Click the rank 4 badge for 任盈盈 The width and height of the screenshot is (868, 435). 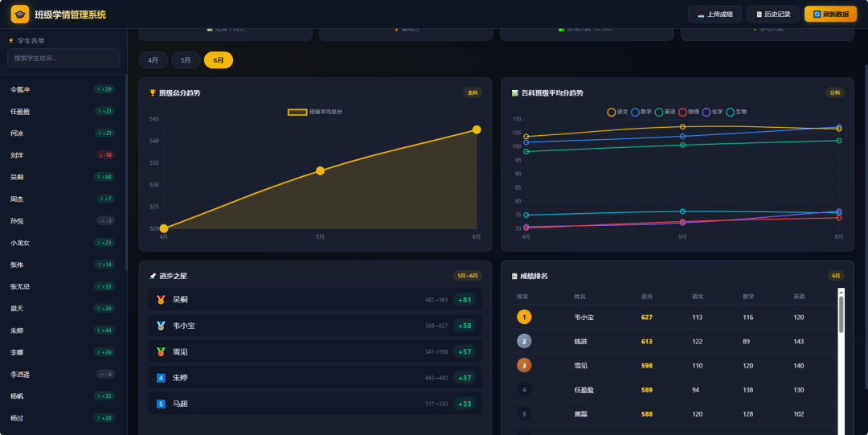[524, 389]
